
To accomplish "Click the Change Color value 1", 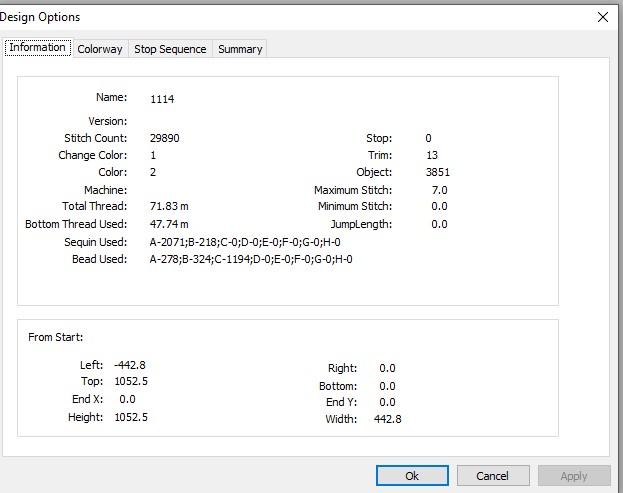I will point(153,155).
